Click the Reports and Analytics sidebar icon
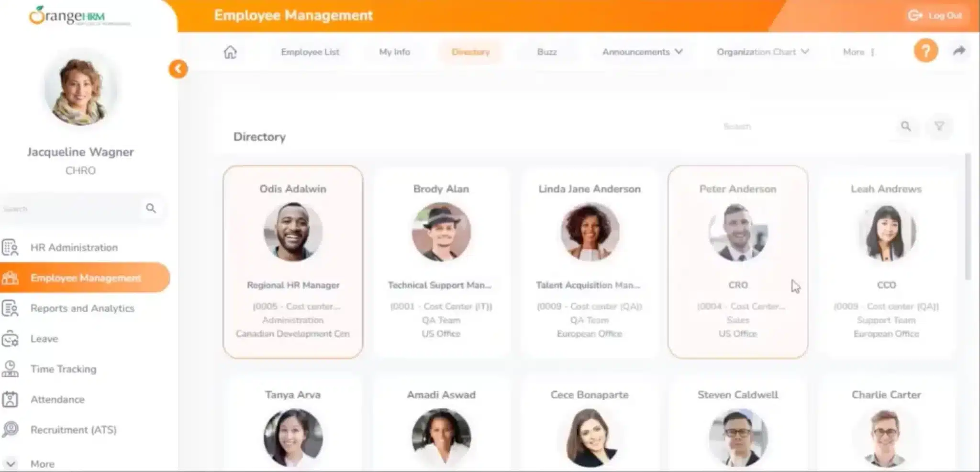The height and width of the screenshot is (472, 980). (x=10, y=308)
